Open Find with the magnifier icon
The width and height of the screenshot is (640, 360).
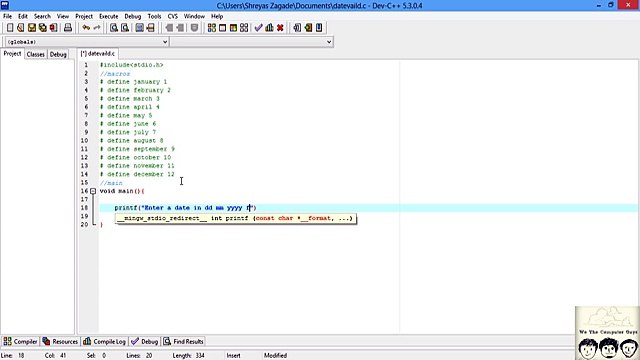coord(114,28)
